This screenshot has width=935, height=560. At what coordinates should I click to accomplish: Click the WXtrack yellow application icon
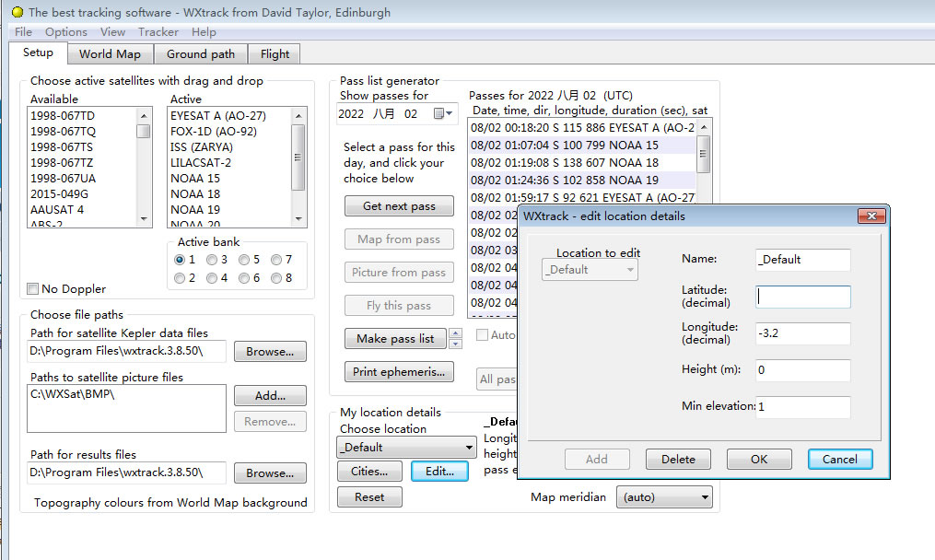click(x=17, y=13)
